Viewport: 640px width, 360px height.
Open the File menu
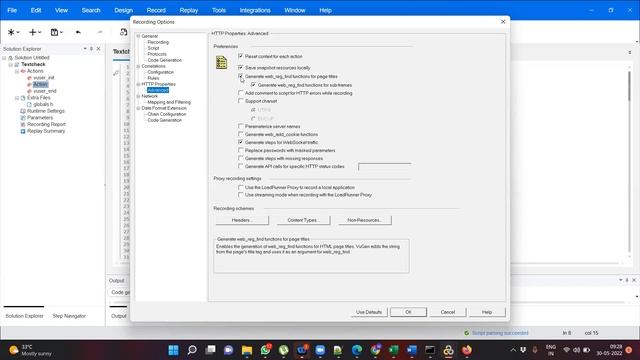coord(12,10)
